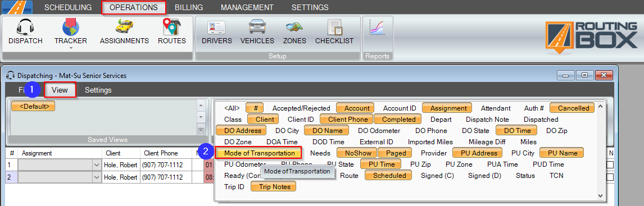Toggle the Trip Notes column chip
The image size is (644, 206).
[x=273, y=187]
